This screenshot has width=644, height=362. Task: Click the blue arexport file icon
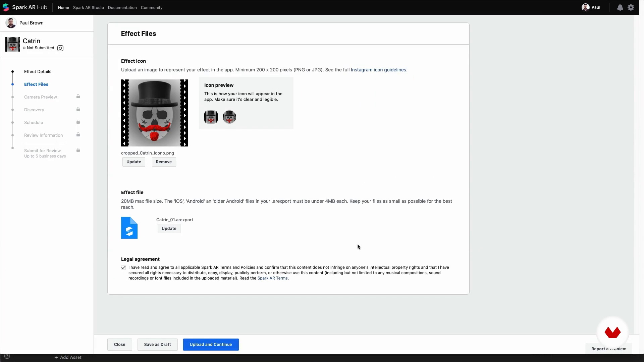point(129,228)
